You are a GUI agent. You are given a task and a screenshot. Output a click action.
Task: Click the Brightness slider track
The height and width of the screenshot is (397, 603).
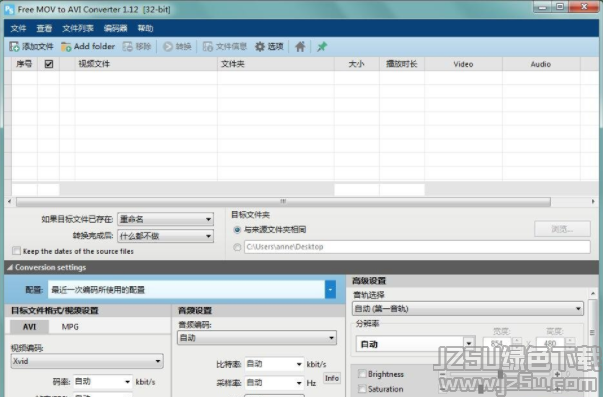(500, 374)
